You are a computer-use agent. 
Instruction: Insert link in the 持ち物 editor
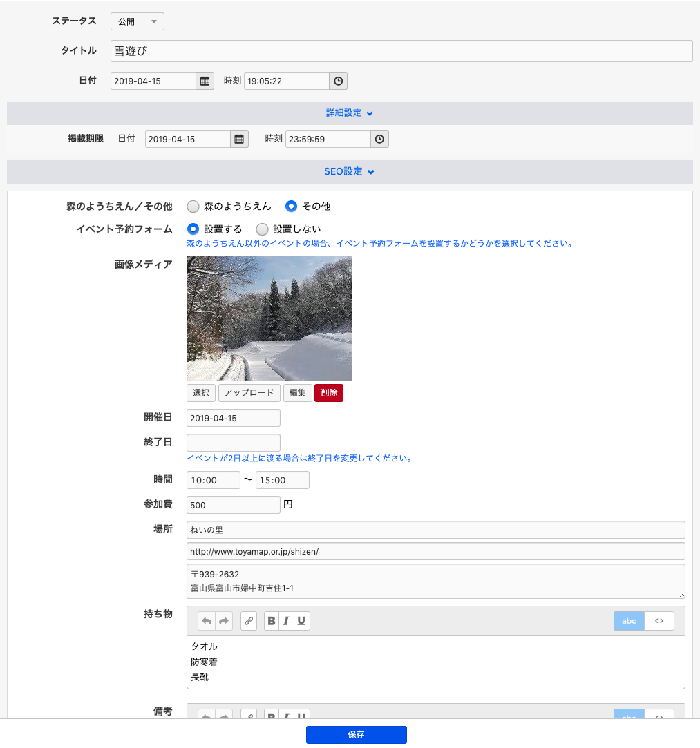pos(249,621)
